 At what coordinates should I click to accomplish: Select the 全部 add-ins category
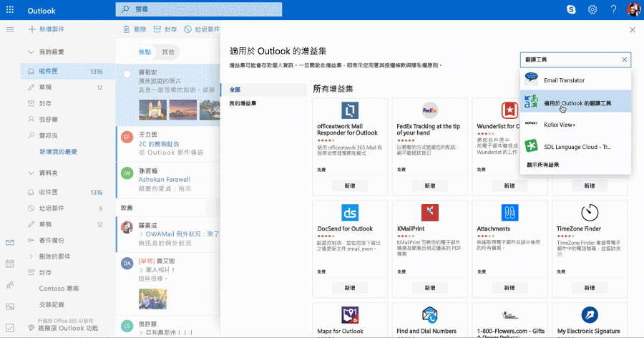point(263,90)
